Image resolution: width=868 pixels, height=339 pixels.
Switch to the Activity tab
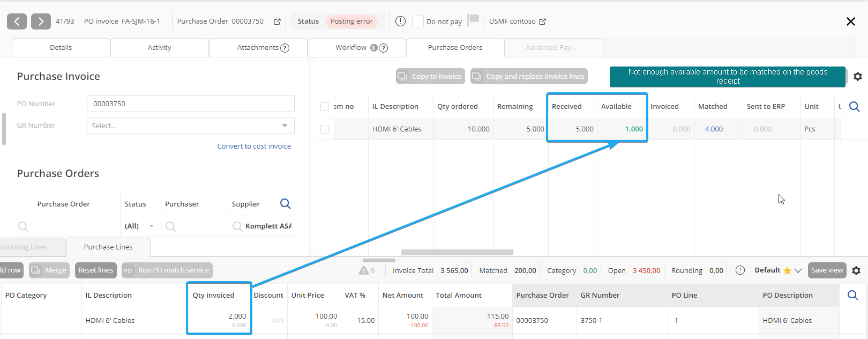click(159, 48)
